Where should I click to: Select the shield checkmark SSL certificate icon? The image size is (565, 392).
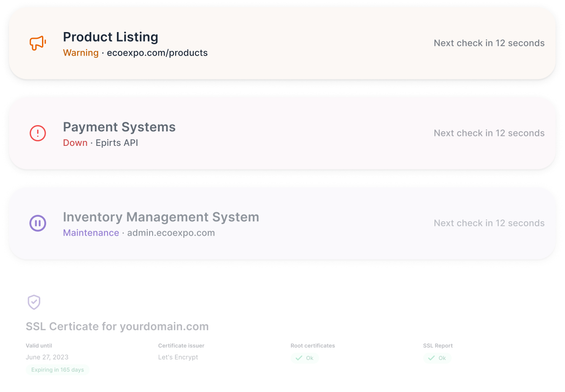point(34,302)
